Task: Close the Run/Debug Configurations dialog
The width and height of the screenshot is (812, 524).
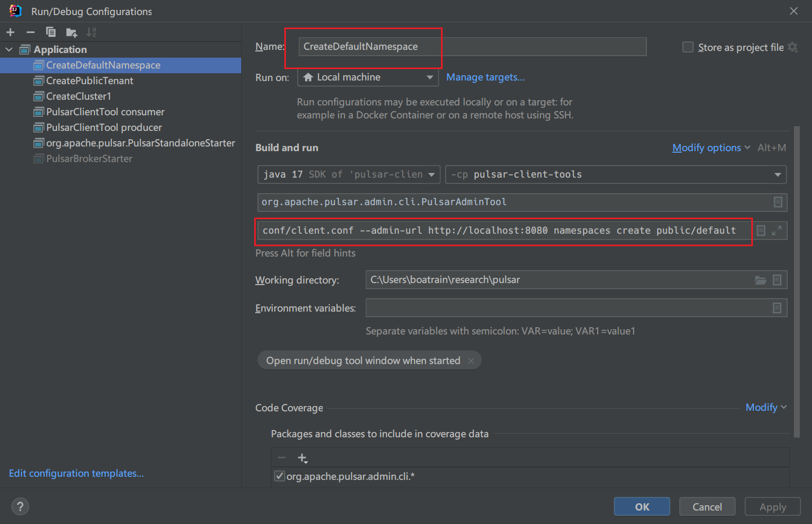Action: [x=794, y=11]
